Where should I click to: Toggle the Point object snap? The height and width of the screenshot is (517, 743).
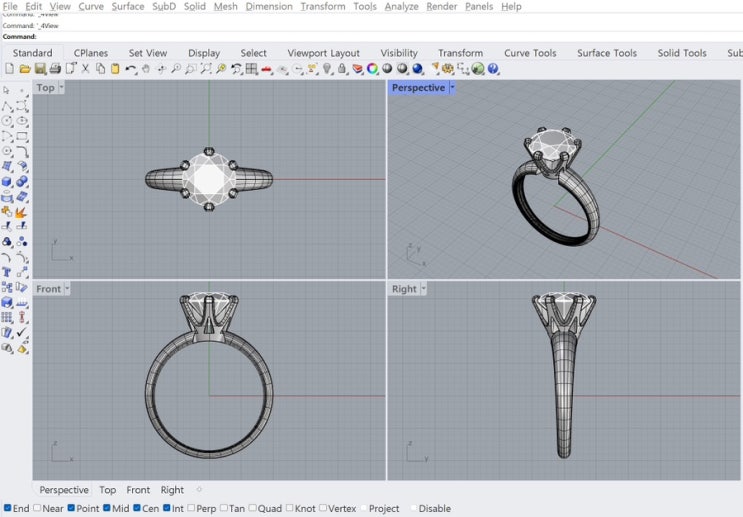(71, 508)
